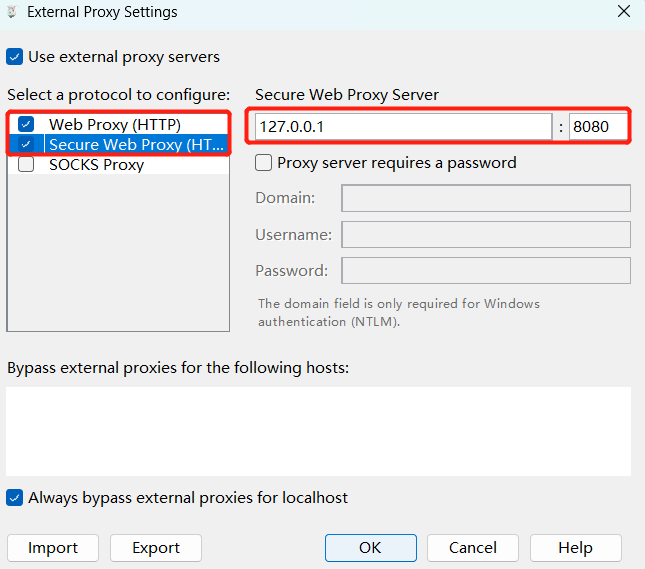
Task: Toggle the Web Proxy (HTTP) checkbox
Action: tap(26, 124)
